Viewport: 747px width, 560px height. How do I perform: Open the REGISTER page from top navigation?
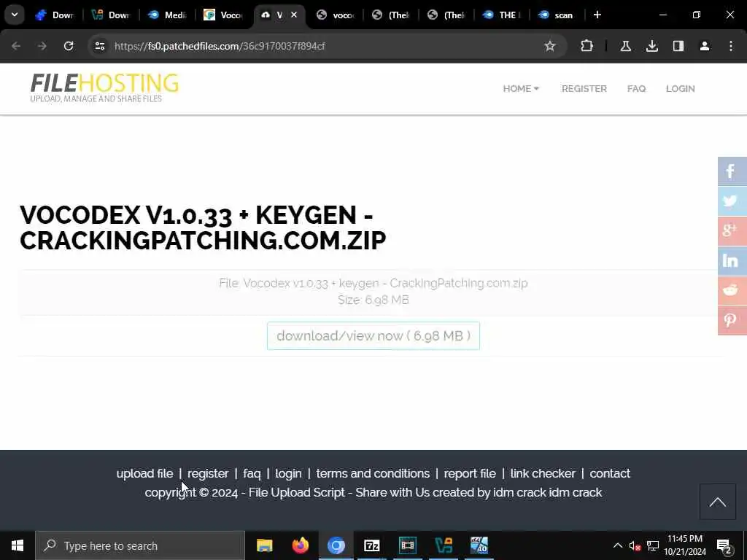(584, 88)
